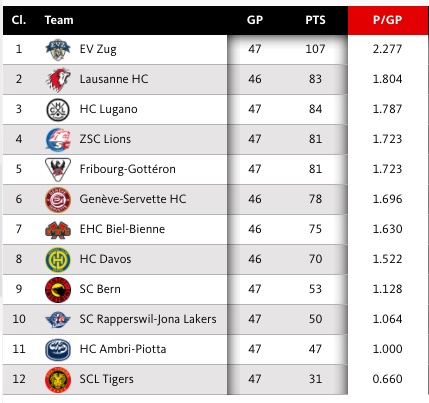
Task: Sort by the P/GP red column header
Action: pos(387,20)
